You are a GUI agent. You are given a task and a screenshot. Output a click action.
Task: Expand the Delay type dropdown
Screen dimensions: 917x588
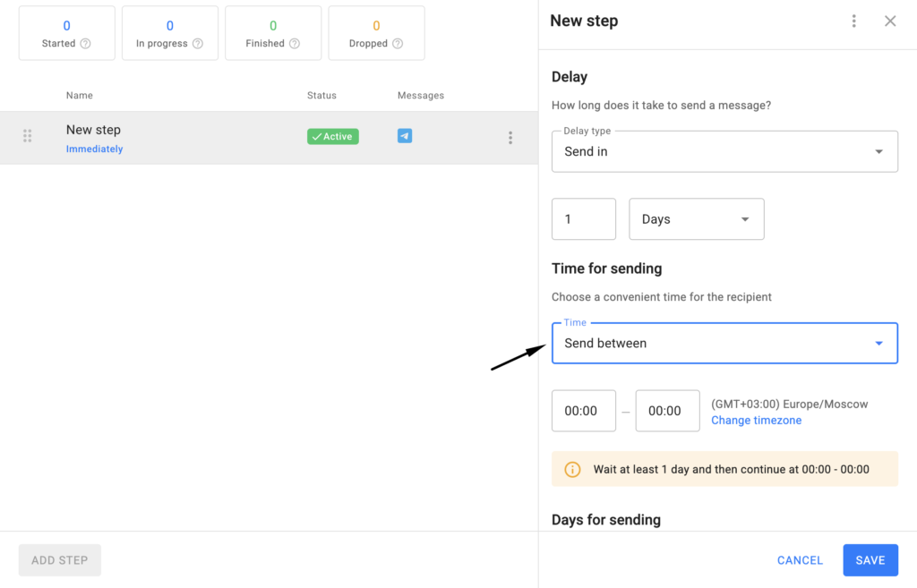(724, 151)
